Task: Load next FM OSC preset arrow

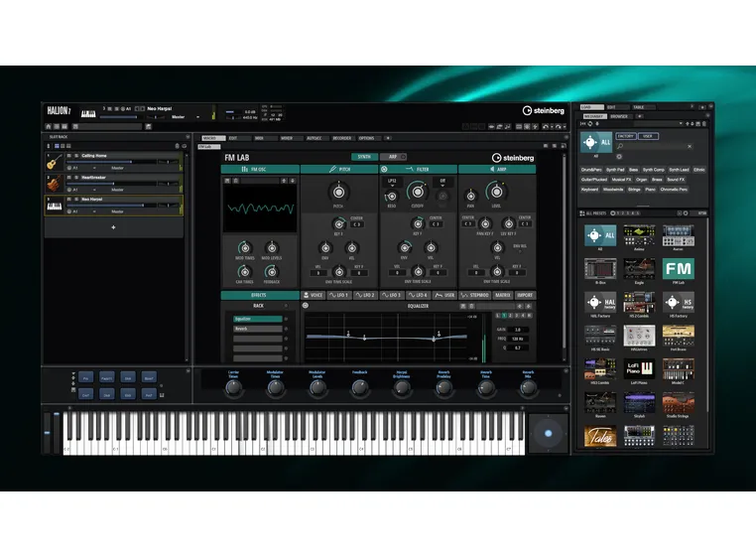Action: [x=292, y=181]
